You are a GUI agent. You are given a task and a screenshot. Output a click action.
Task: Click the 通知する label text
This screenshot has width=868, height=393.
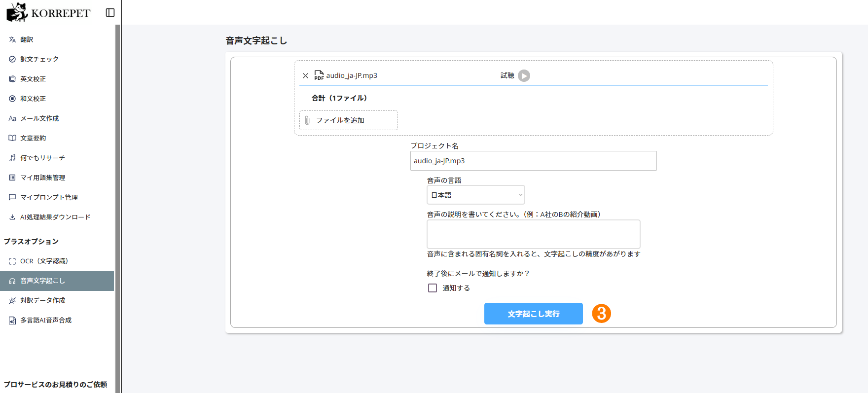[x=456, y=288]
